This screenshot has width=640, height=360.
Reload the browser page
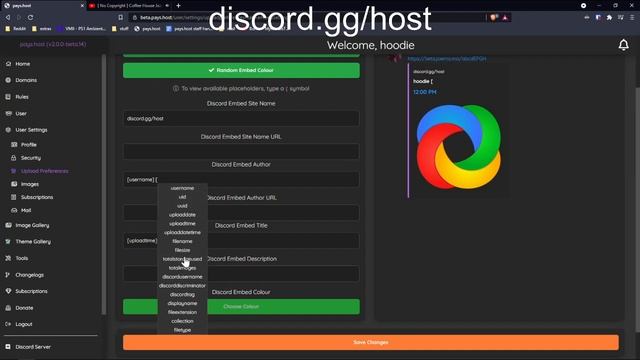tap(31, 18)
